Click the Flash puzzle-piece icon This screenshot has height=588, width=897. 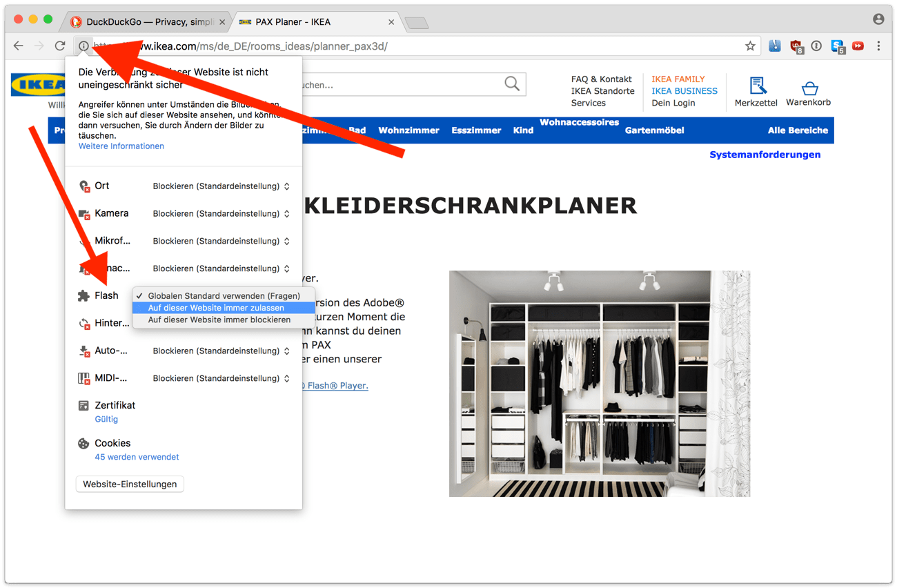[83, 295]
